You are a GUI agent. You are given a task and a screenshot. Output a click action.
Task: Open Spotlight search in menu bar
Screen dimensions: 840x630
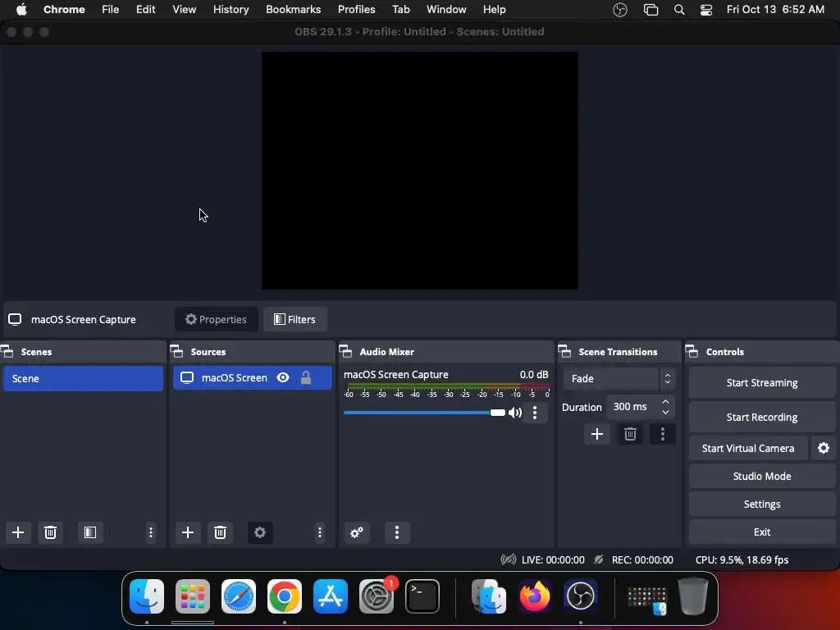pos(678,10)
